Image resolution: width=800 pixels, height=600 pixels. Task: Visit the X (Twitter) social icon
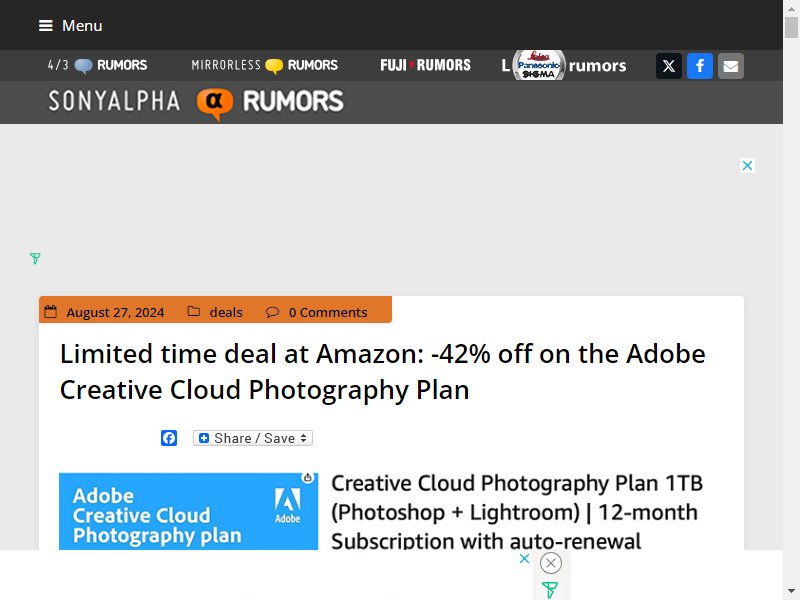pyautogui.click(x=668, y=66)
